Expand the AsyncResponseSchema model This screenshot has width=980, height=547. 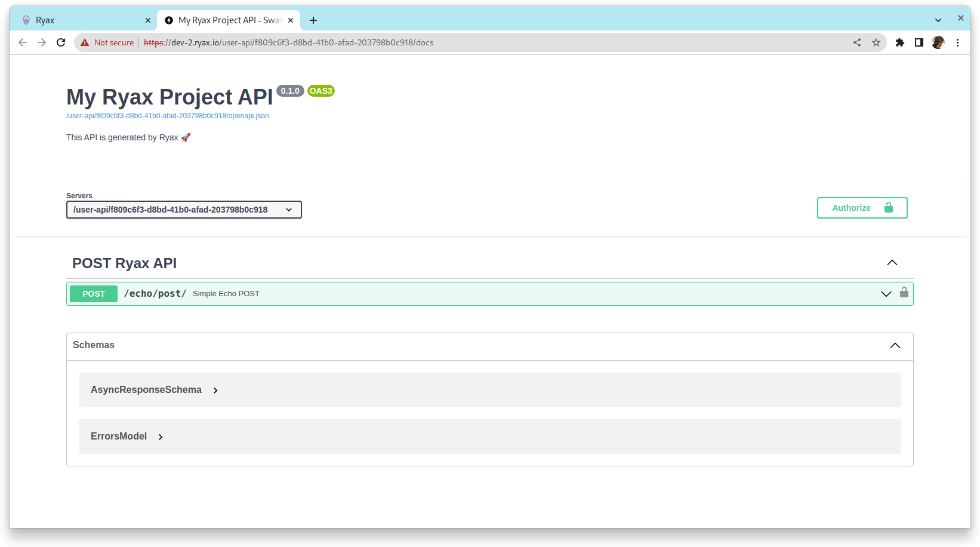[215, 391]
